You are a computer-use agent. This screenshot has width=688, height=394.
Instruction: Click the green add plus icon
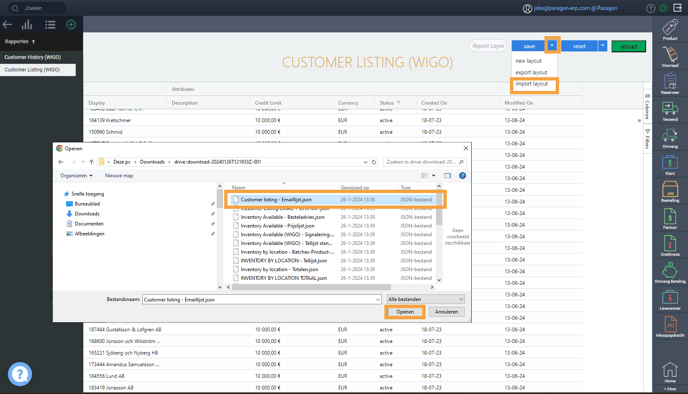71,25
